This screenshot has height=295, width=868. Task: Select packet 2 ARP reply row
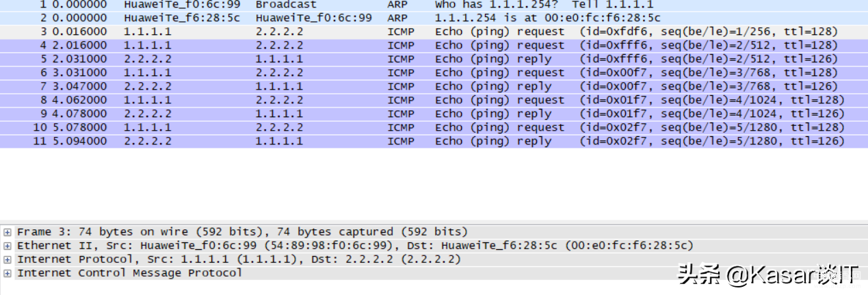[434, 18]
